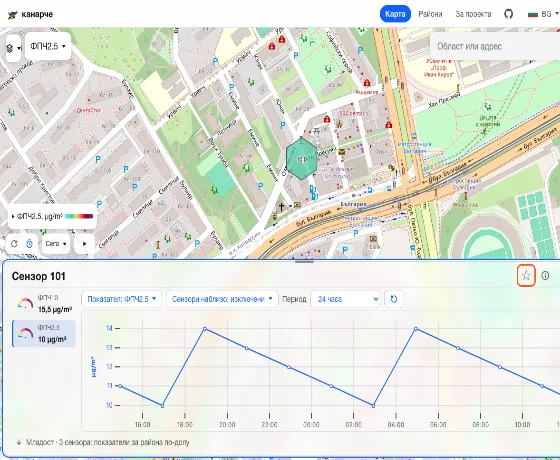The height and width of the screenshot is (460, 560).
Task: Select the ФПЧ2.5 10 µg/m³ card
Action: pos(44,334)
